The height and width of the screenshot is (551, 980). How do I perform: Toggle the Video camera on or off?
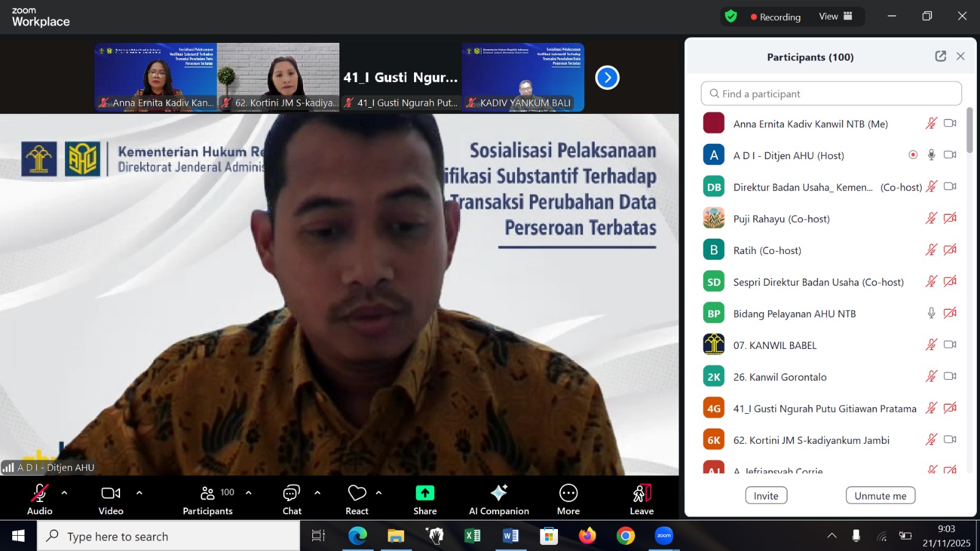pos(111,493)
